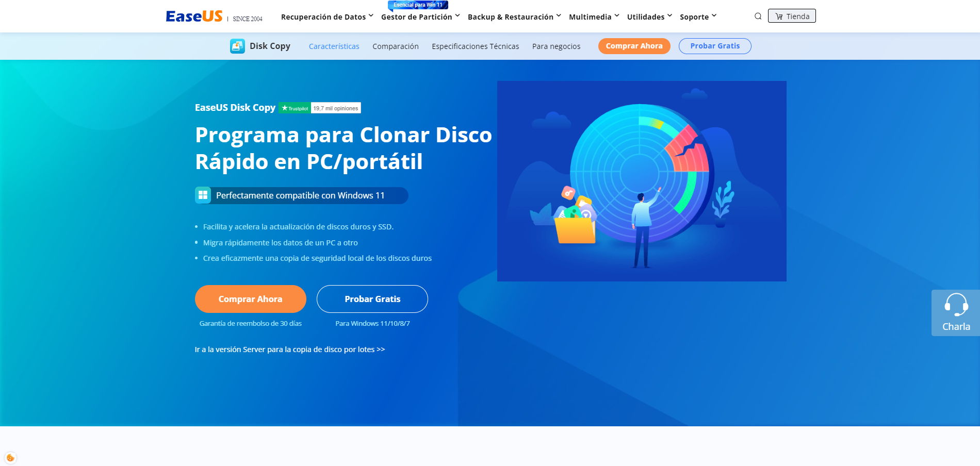
Task: Click the 'SINCE 2004' text beside the logo
Action: pos(248,19)
